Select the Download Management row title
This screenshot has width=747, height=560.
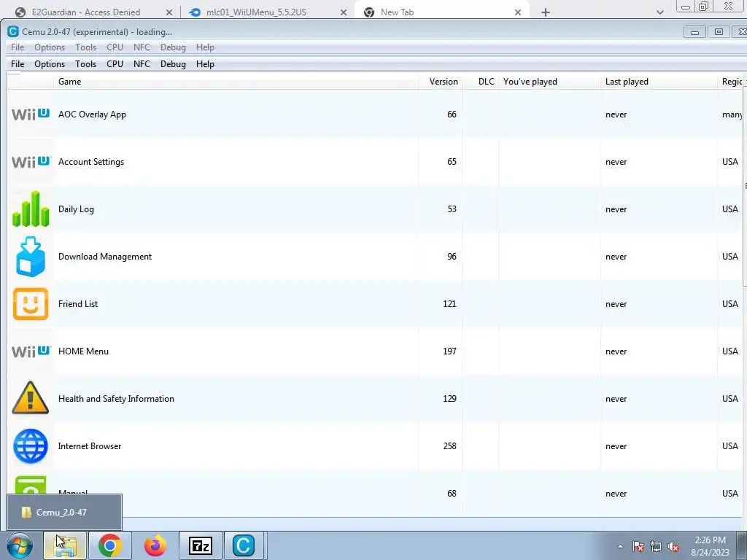tap(105, 256)
